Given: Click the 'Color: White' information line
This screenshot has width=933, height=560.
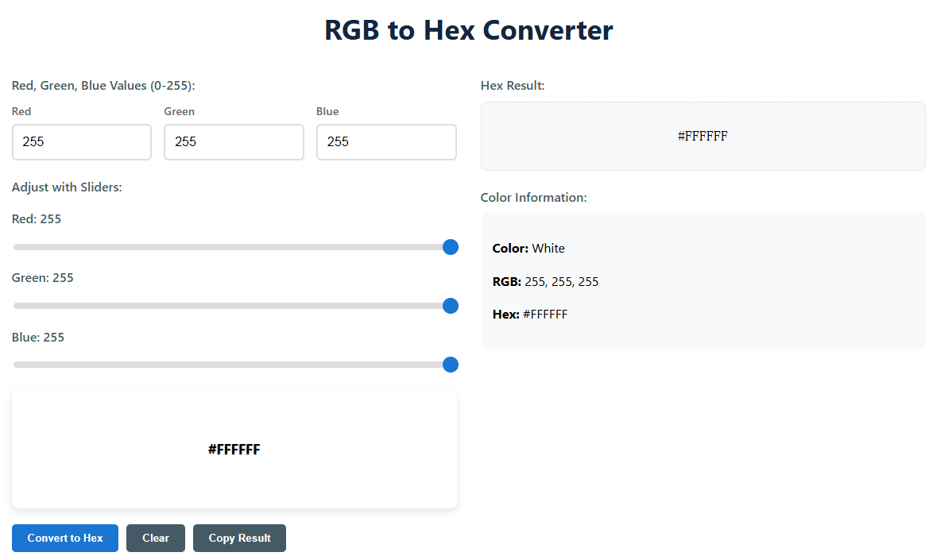Looking at the screenshot, I should [x=528, y=249].
